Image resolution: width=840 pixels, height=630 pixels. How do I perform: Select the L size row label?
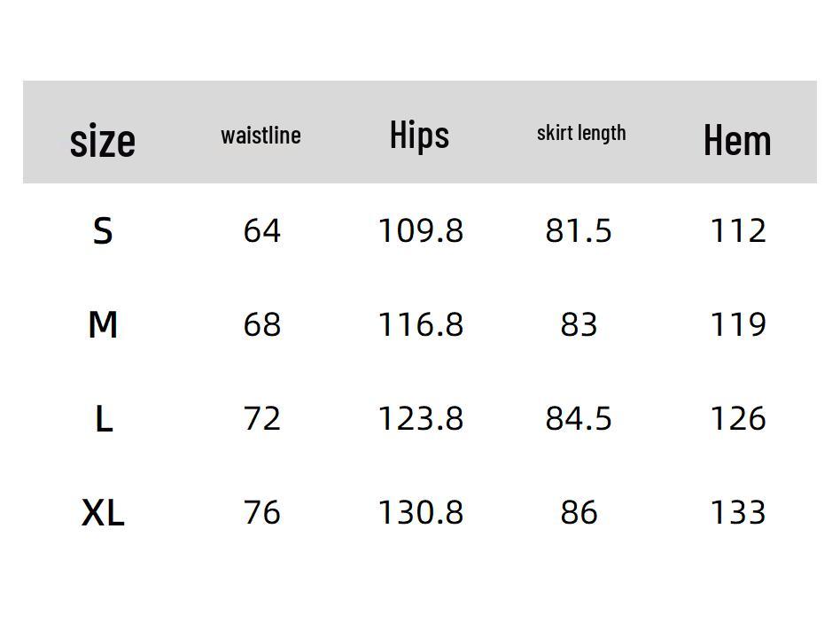point(103,419)
